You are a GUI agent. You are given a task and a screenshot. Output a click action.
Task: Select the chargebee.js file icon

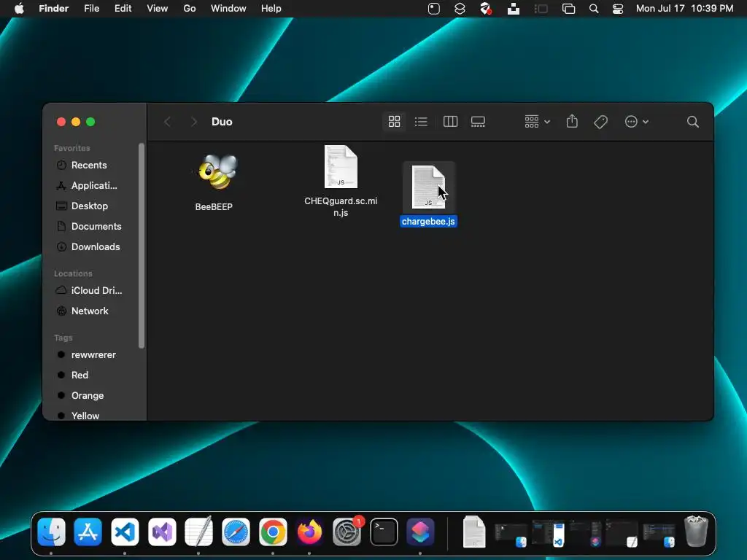[x=428, y=187]
